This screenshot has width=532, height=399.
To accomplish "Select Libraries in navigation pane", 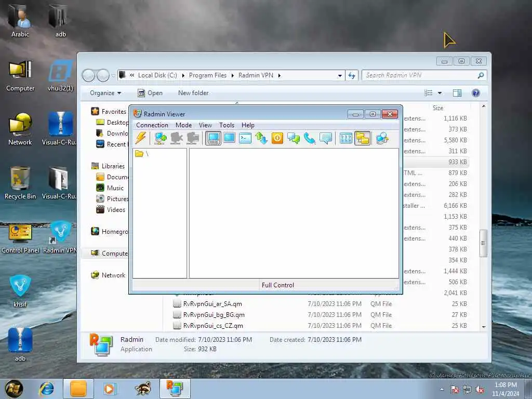I will tap(113, 166).
